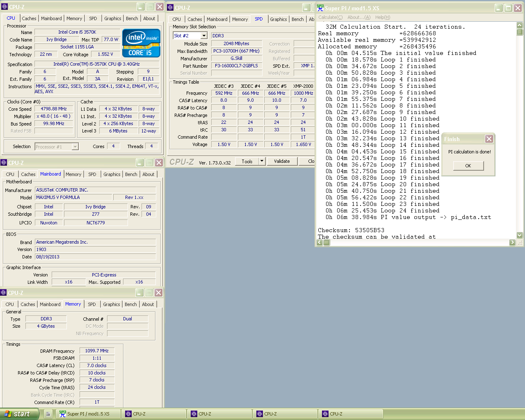The height and width of the screenshot is (420, 525).
Task: Open Mainboard tab in top-left CPU-Z window
Action: [51, 18]
